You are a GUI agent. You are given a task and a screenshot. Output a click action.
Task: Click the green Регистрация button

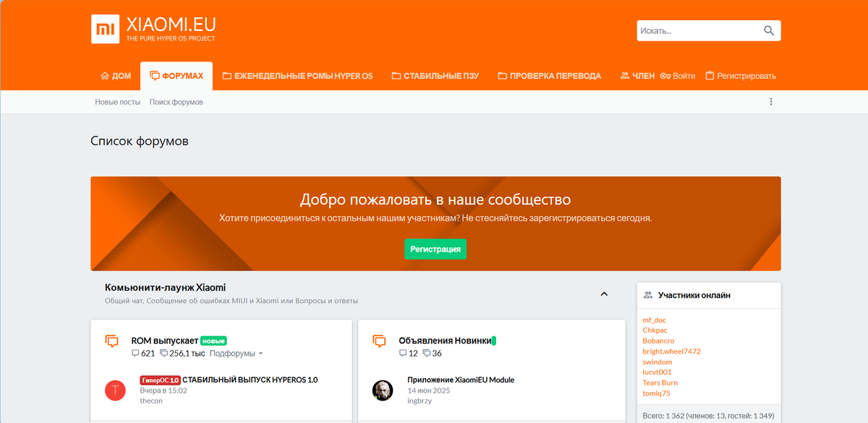point(435,249)
